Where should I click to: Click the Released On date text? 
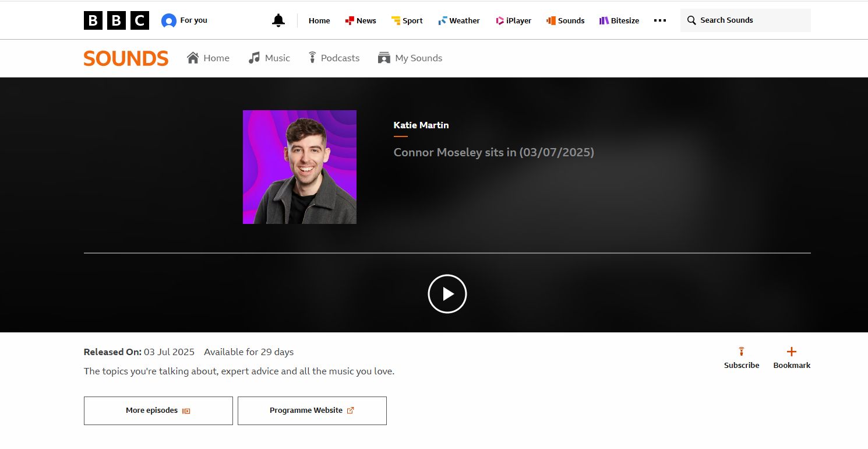139,352
